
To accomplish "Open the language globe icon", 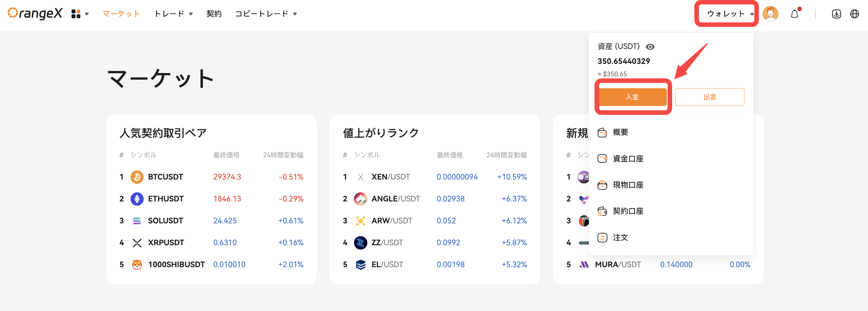I will coord(855,14).
